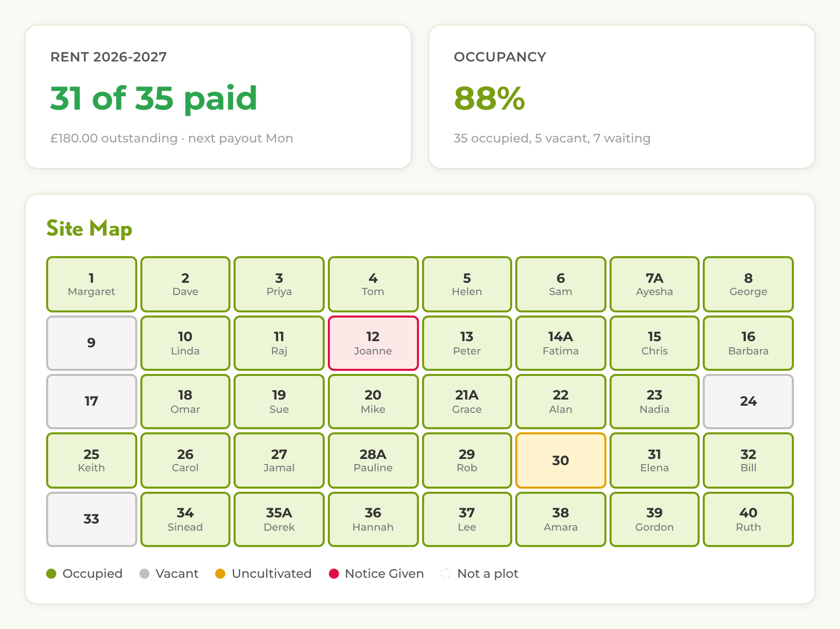Select plot 25 Keith
The image size is (840, 629).
point(91,460)
